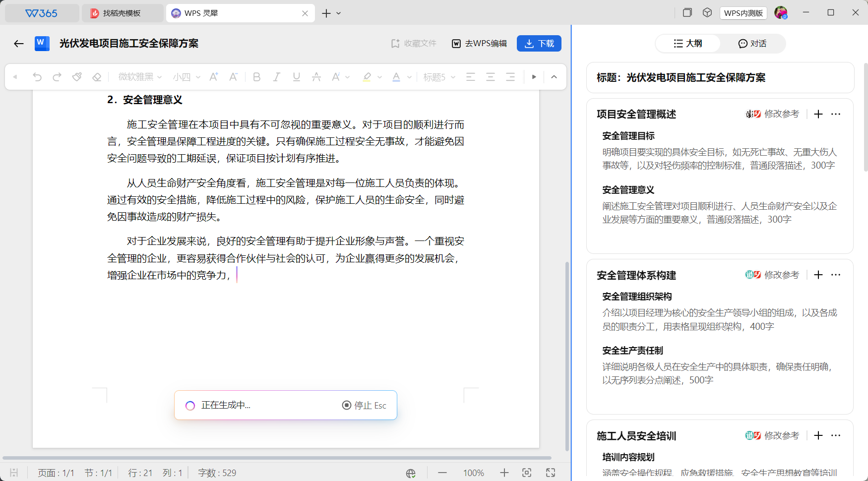Click the fullscreen icon in status bar
868x481 pixels.
click(551, 473)
